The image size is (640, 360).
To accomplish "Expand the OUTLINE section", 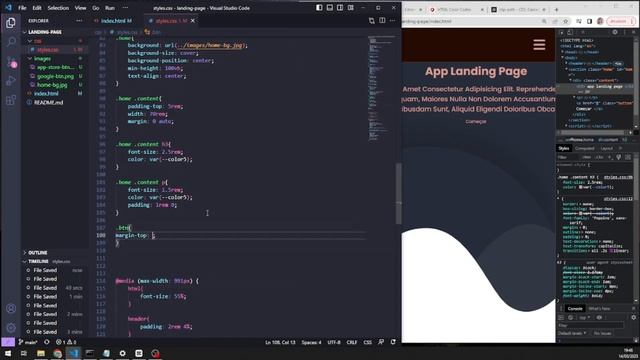I will 55,253.
